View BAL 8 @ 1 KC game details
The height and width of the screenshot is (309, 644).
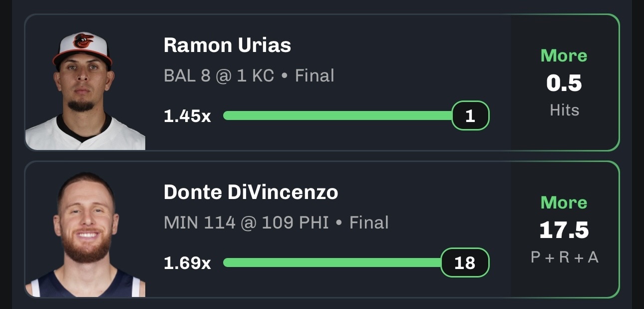point(249,75)
